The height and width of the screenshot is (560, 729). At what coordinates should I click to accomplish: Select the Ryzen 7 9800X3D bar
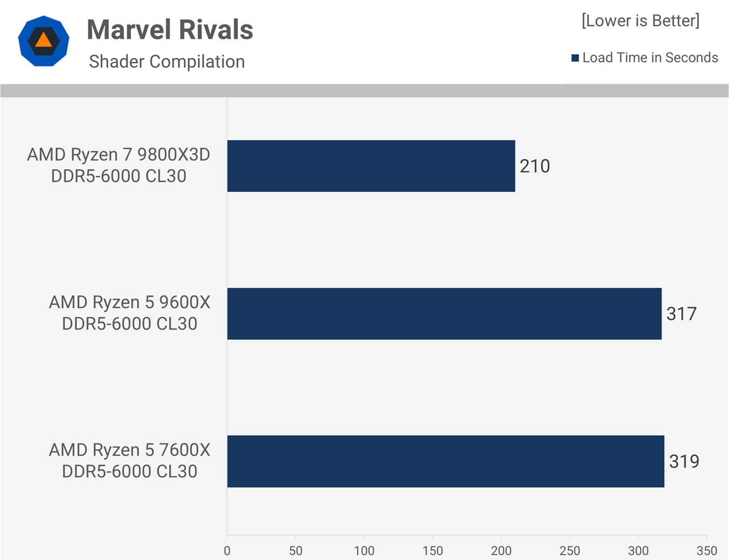371,166
